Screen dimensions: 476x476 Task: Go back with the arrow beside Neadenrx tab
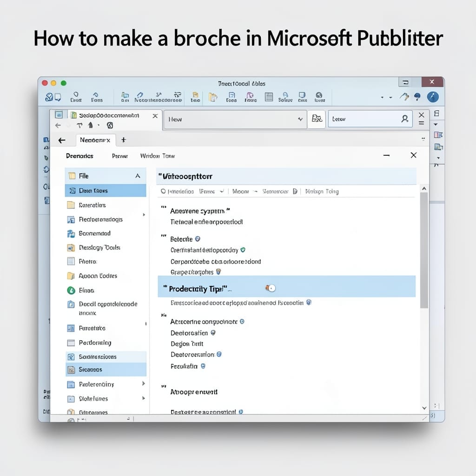click(x=62, y=140)
